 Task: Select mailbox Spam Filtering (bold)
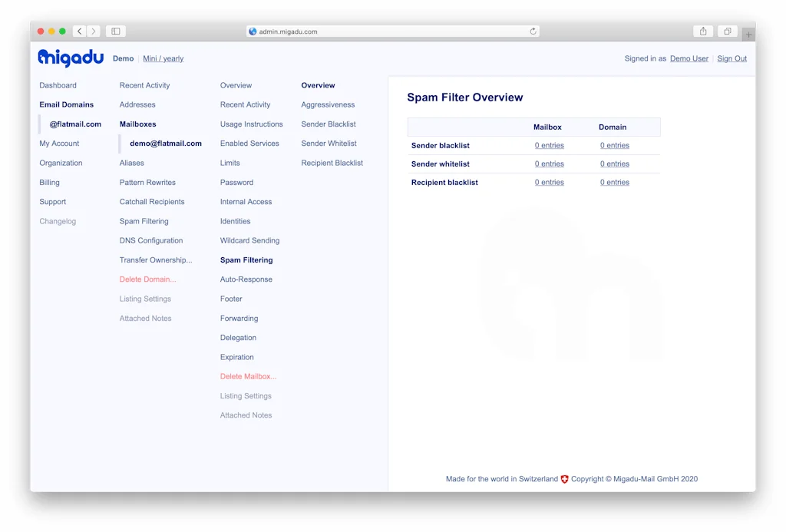click(x=246, y=260)
